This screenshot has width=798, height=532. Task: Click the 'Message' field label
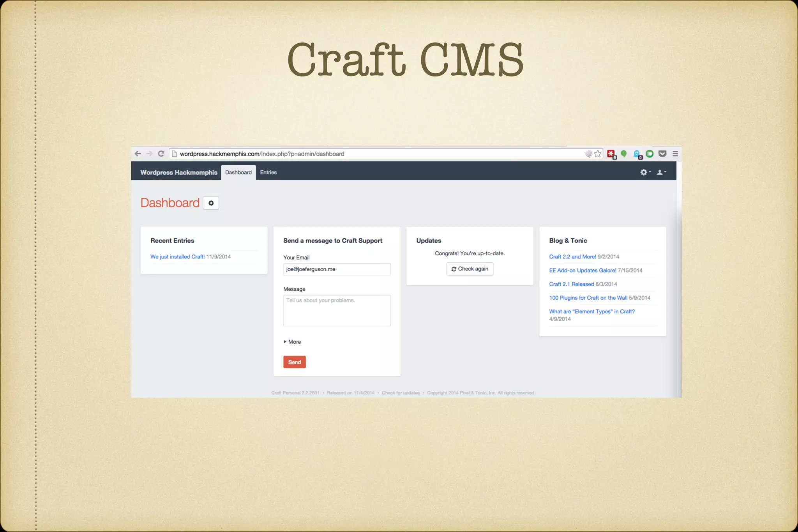tap(294, 289)
